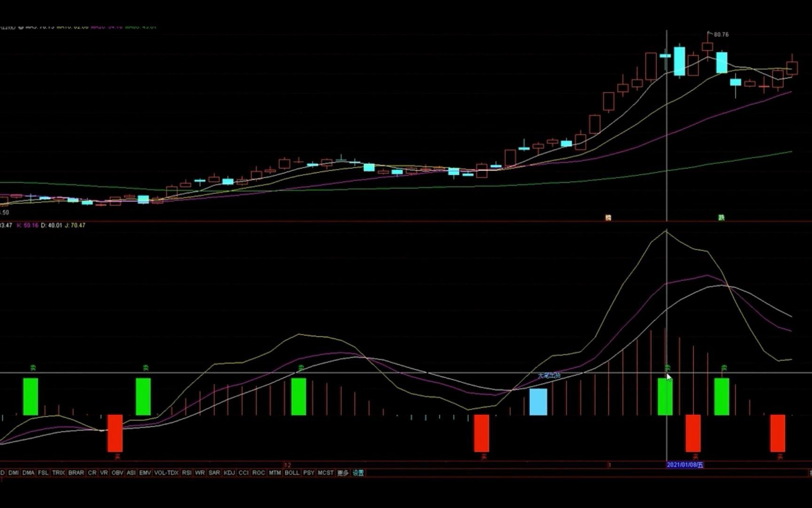Image resolution: width=812 pixels, height=508 pixels.
Task: Open the 设置 (settings) button
Action: pyautogui.click(x=358, y=473)
